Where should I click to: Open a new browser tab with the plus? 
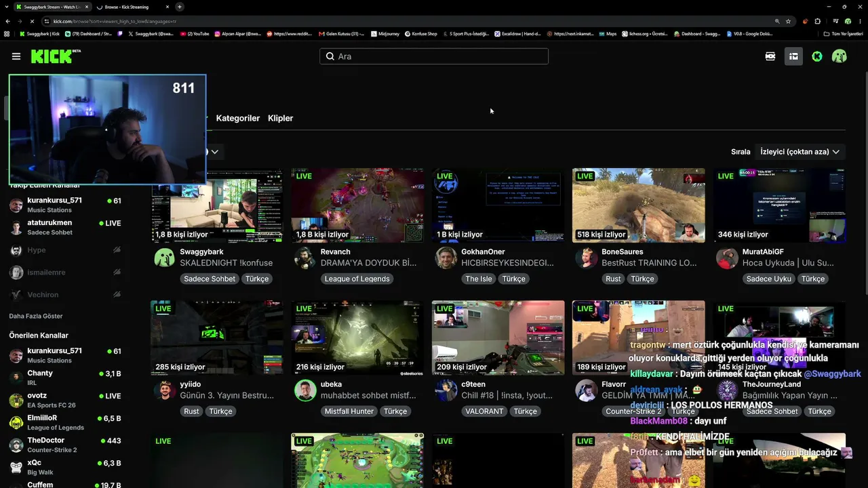tap(179, 7)
